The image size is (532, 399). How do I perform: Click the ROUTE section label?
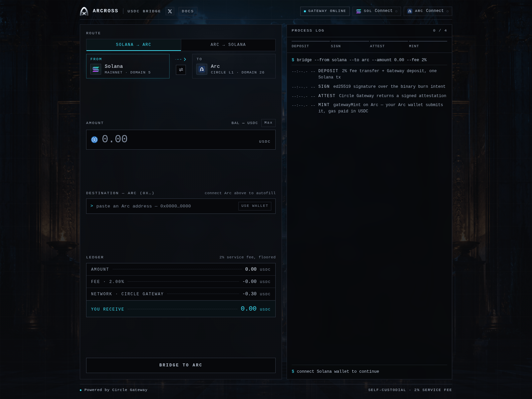93,33
